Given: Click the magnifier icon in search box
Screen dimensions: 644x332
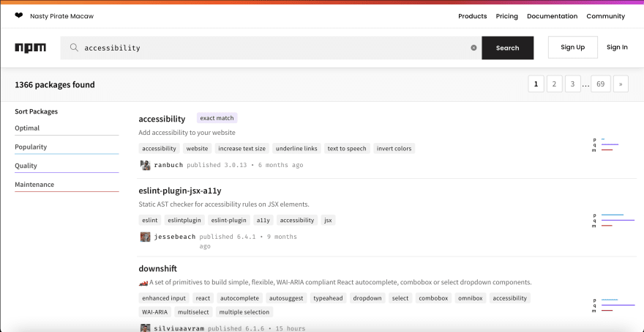Looking at the screenshot, I should click(x=74, y=48).
